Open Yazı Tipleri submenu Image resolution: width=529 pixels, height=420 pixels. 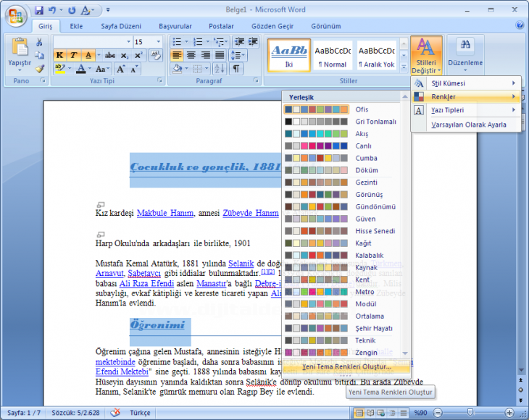(x=464, y=110)
